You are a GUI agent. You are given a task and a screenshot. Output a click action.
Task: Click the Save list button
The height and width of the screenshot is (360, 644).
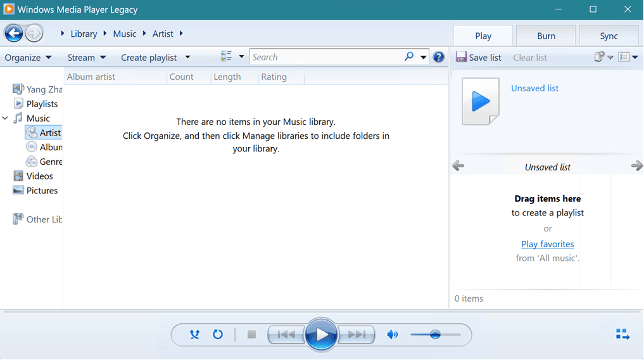[479, 57]
